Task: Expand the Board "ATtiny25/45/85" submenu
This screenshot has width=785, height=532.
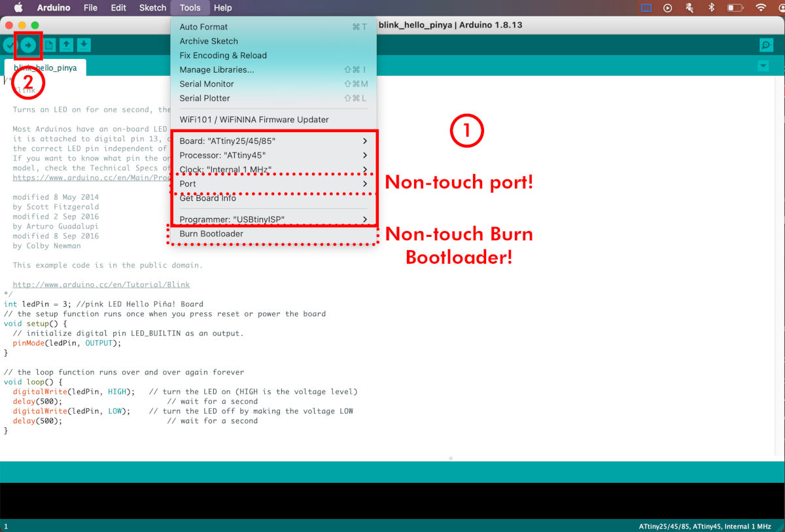Action: point(273,141)
